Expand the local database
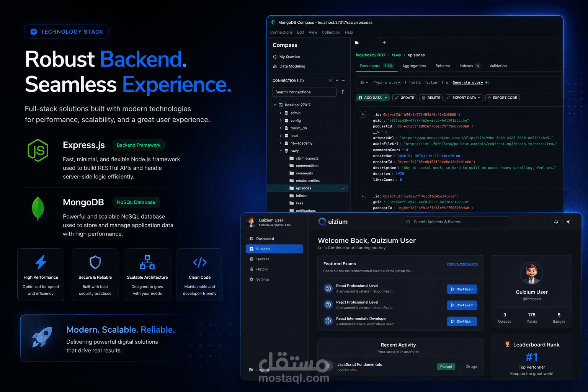Image resolution: width=588 pixels, height=392 pixels. [x=281, y=136]
